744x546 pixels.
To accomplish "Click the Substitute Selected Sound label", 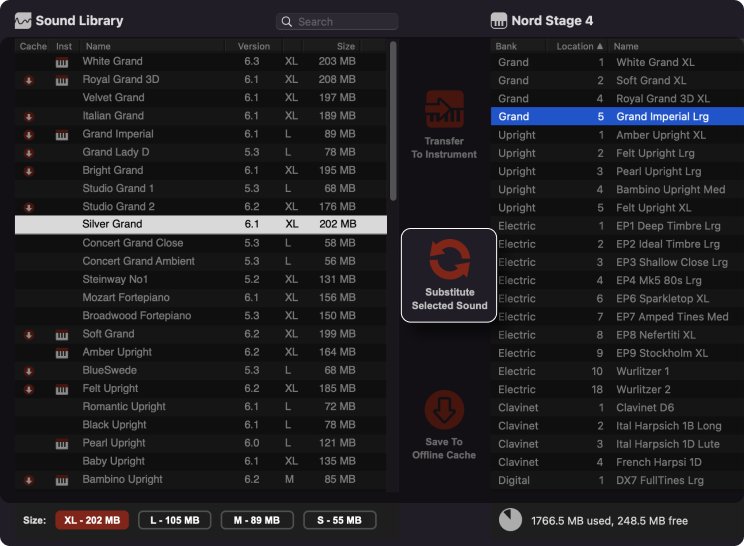I will tap(449, 299).
